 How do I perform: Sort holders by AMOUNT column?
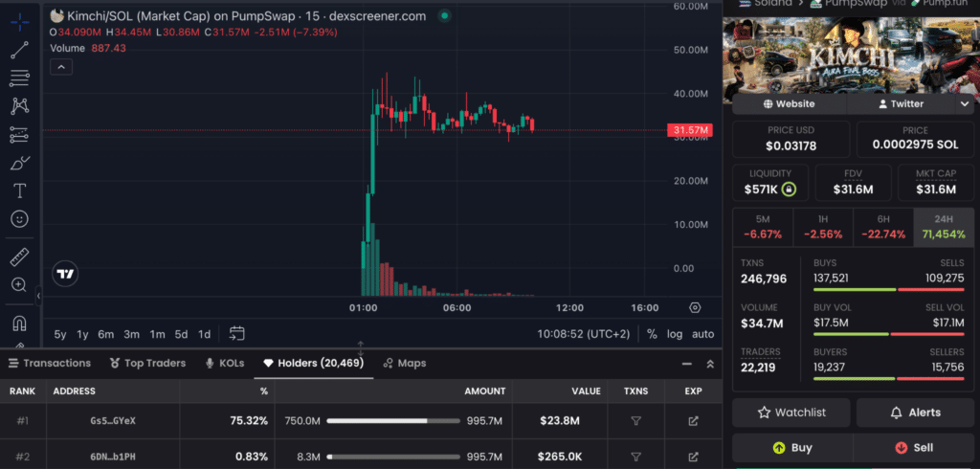[484, 391]
